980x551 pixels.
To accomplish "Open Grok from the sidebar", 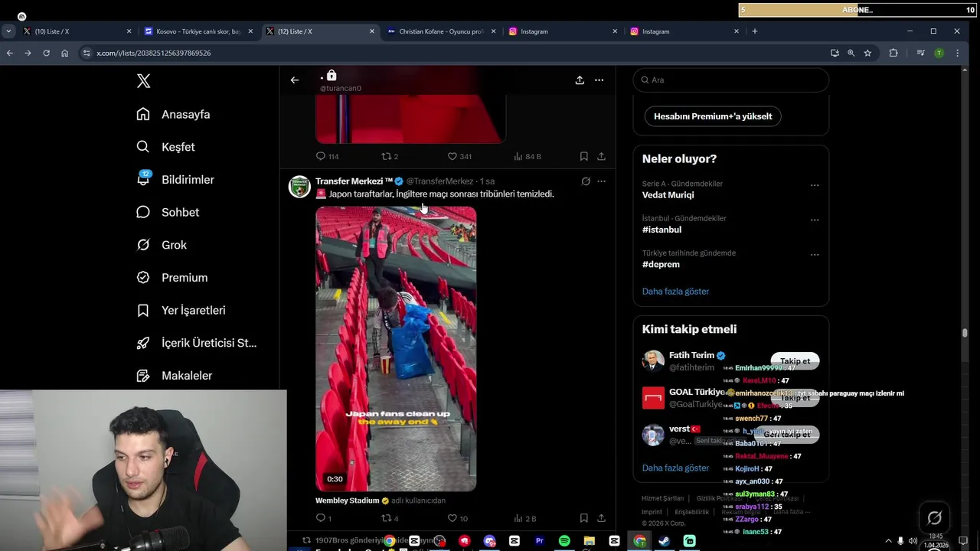I will [x=162, y=245].
